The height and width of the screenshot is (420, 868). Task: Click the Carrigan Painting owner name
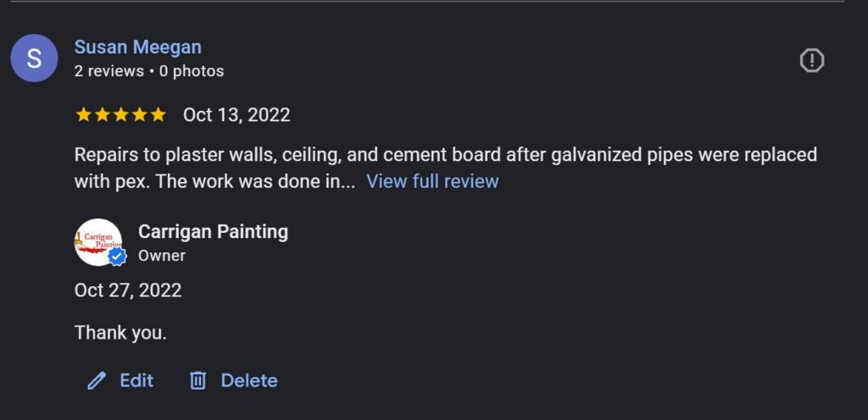coord(213,232)
